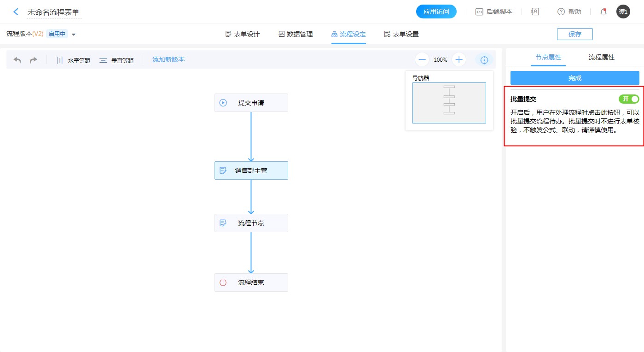The height and width of the screenshot is (352, 644).
Task: Open the notification bell
Action: click(x=603, y=12)
